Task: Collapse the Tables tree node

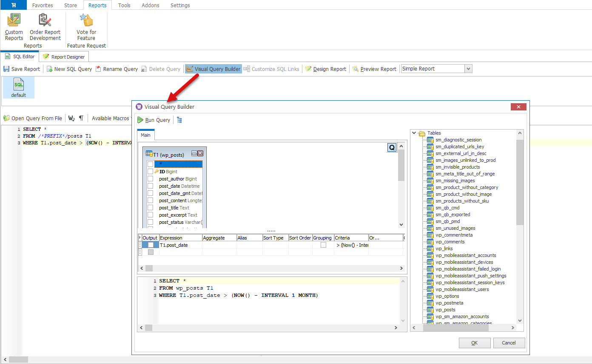Action: click(414, 133)
